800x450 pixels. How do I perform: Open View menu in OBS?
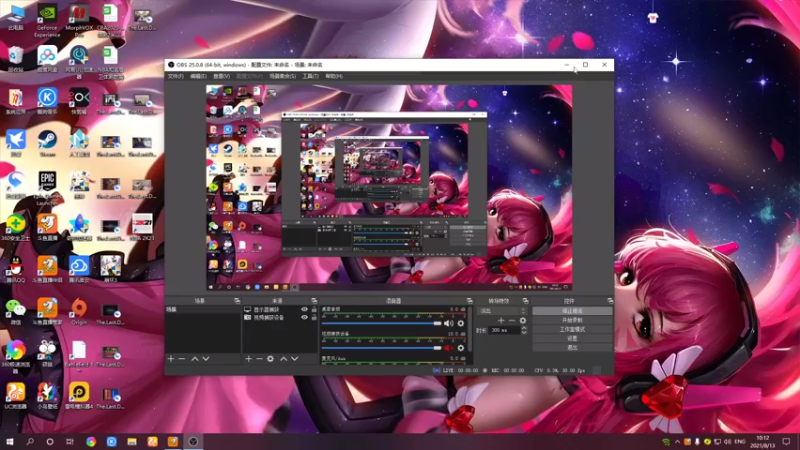221,76
